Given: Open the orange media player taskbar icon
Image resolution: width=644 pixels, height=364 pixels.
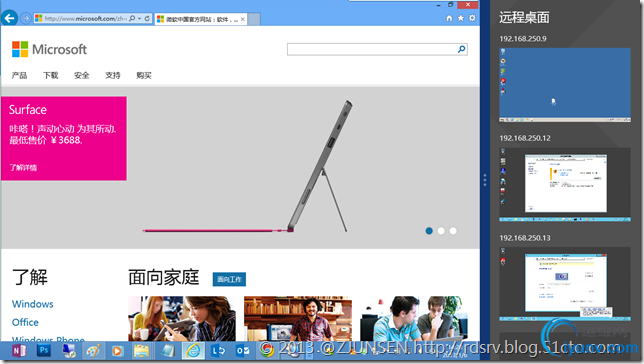Looking at the screenshot, I should pos(117,351).
